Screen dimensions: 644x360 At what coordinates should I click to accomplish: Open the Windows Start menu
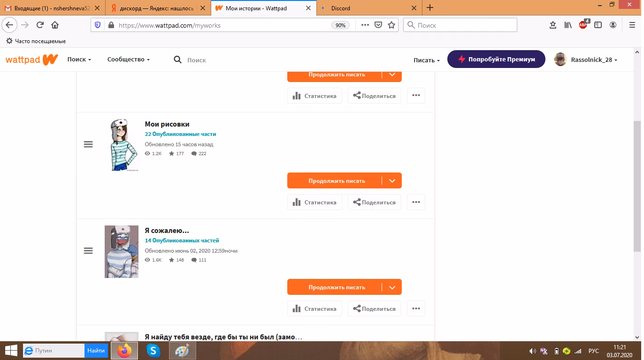11,351
